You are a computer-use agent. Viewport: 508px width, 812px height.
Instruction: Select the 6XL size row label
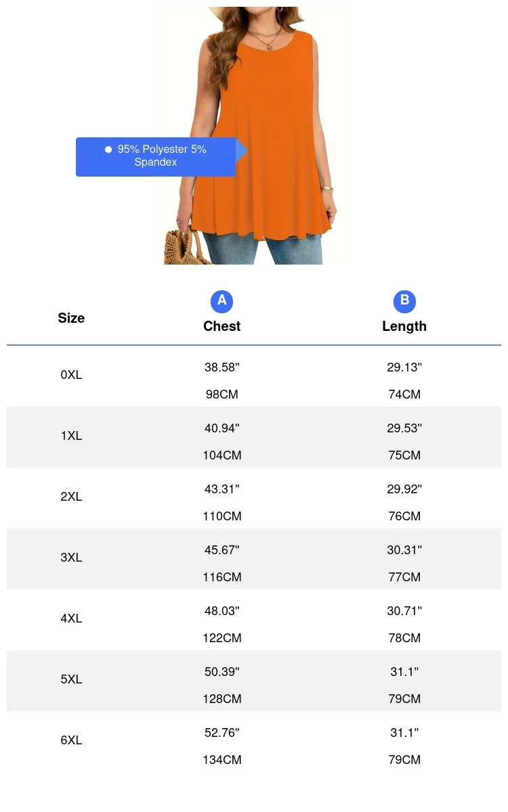(71, 740)
